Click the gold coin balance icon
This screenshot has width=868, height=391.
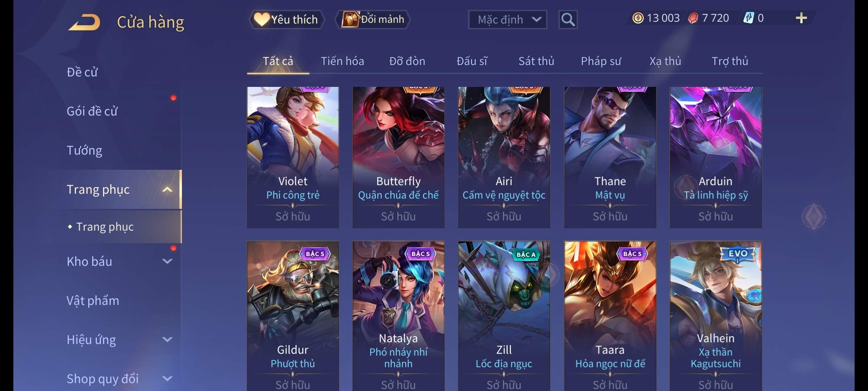pyautogui.click(x=638, y=18)
